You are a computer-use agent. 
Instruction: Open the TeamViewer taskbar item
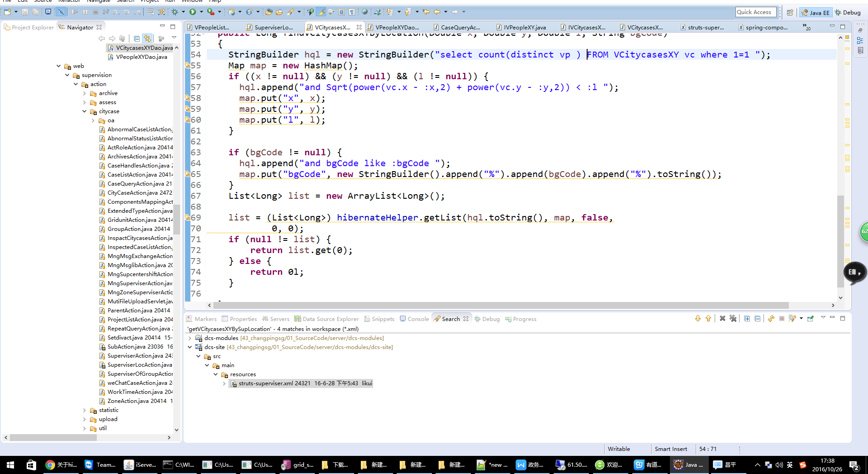(100, 465)
